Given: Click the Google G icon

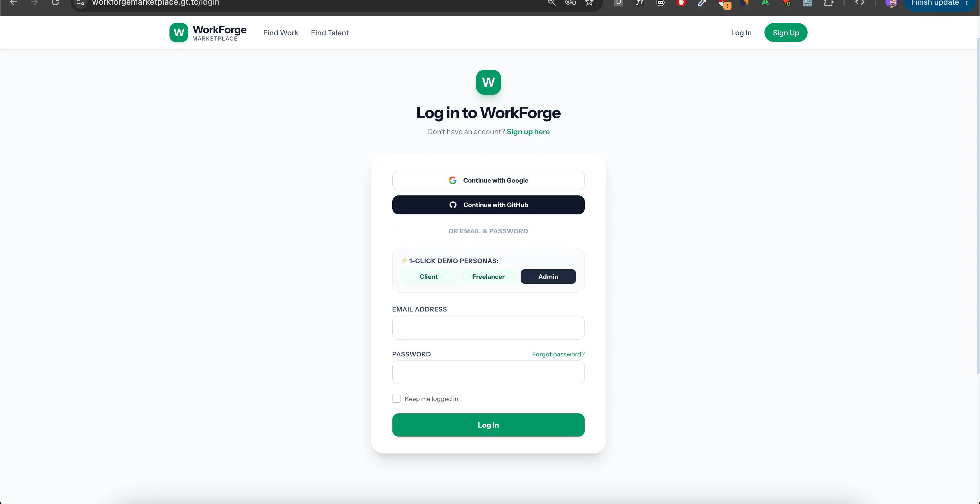Looking at the screenshot, I should pos(453,180).
